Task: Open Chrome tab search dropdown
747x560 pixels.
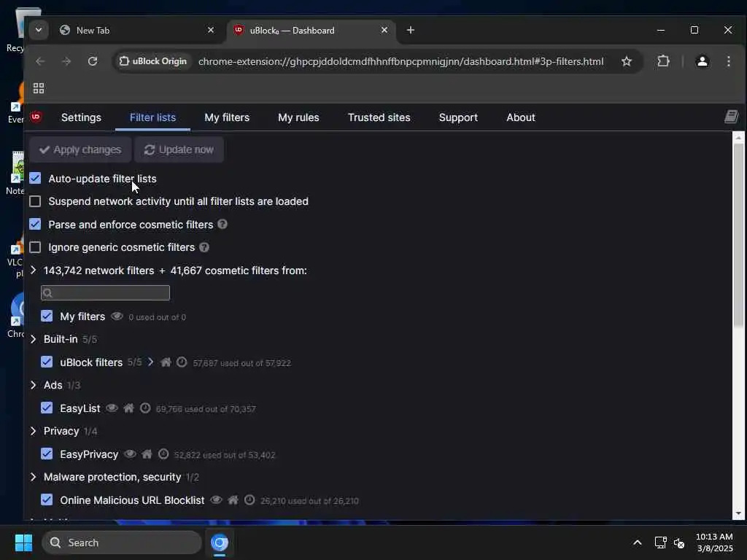Action: [x=39, y=30]
